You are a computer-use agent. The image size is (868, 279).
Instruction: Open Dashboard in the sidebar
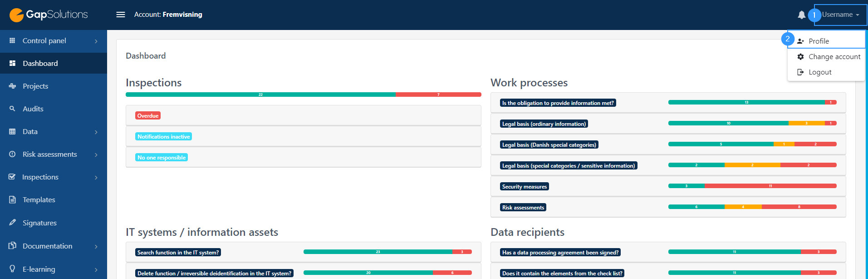pos(54,63)
